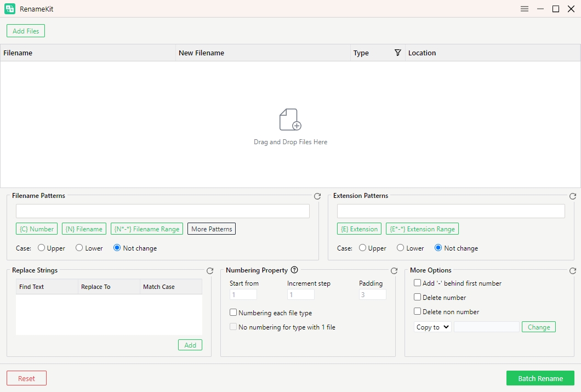Click the Type column filter icon

pyautogui.click(x=398, y=53)
